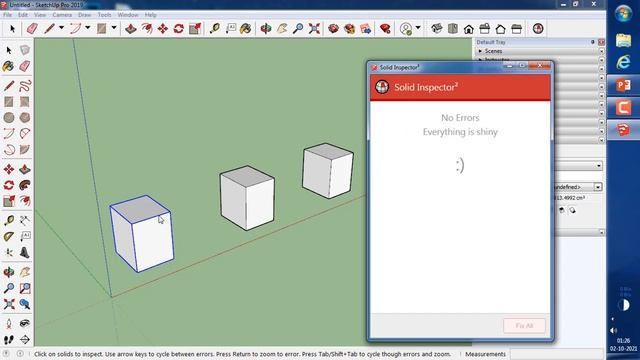Pick the Freehand drawing tool
The width and height of the screenshot is (640, 360).
[25, 86]
